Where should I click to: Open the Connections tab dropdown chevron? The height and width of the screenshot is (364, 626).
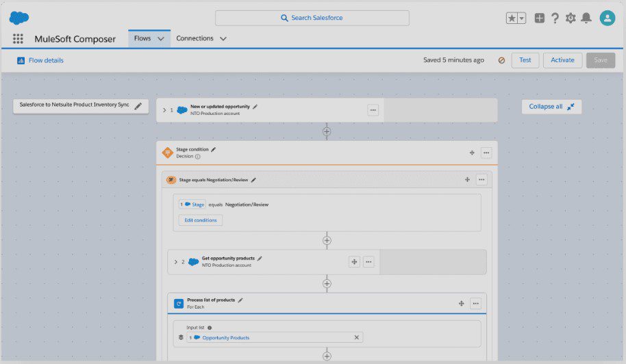click(x=223, y=39)
